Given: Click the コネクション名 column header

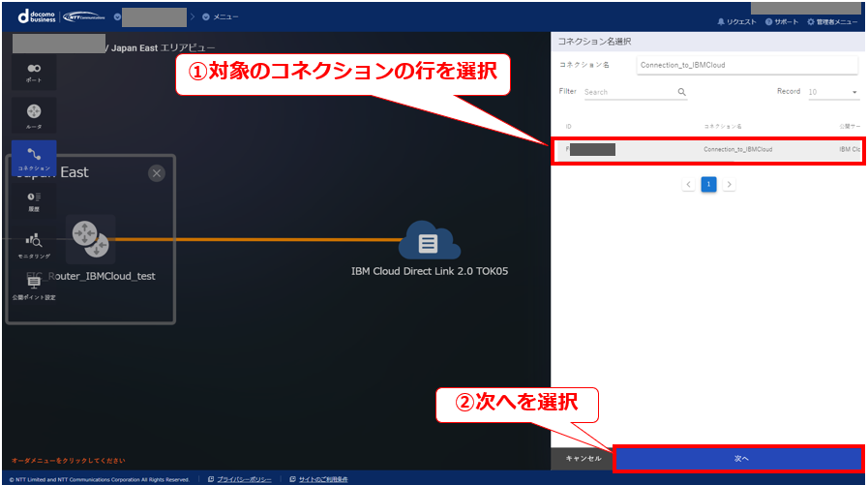Looking at the screenshot, I should point(723,127).
